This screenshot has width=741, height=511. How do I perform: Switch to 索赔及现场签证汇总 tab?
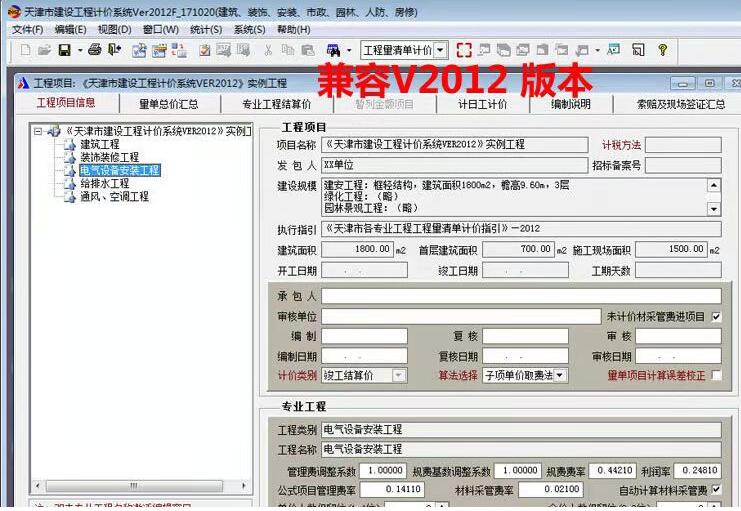tap(681, 104)
